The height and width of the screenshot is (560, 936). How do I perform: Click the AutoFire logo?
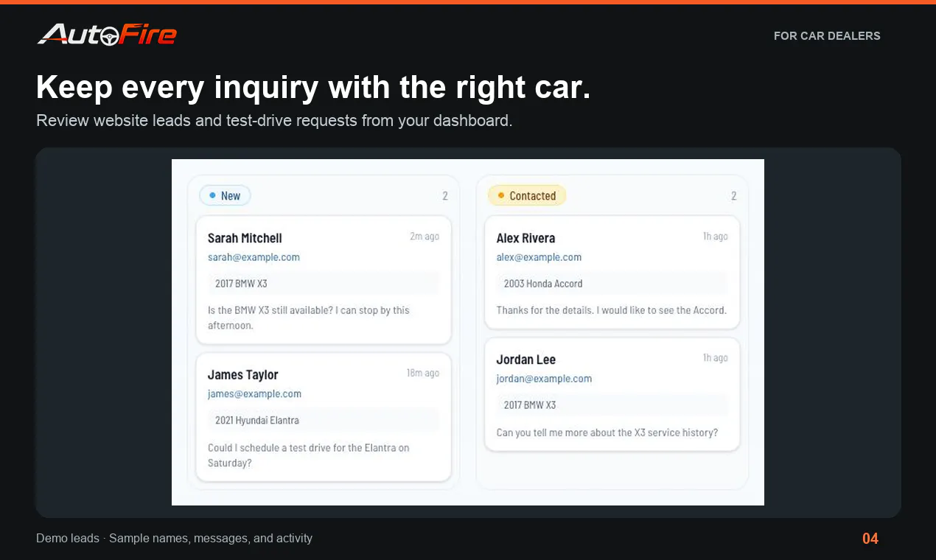107,35
